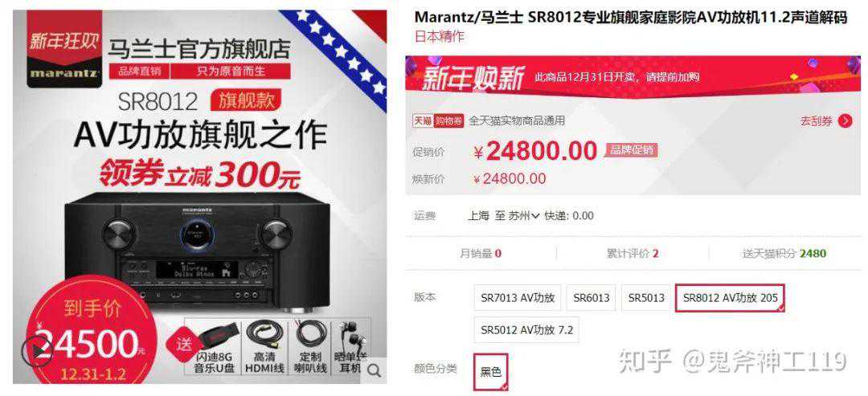Select the SR5012 AV功放 7.2 version
The height and width of the screenshot is (396, 868).
526,330
